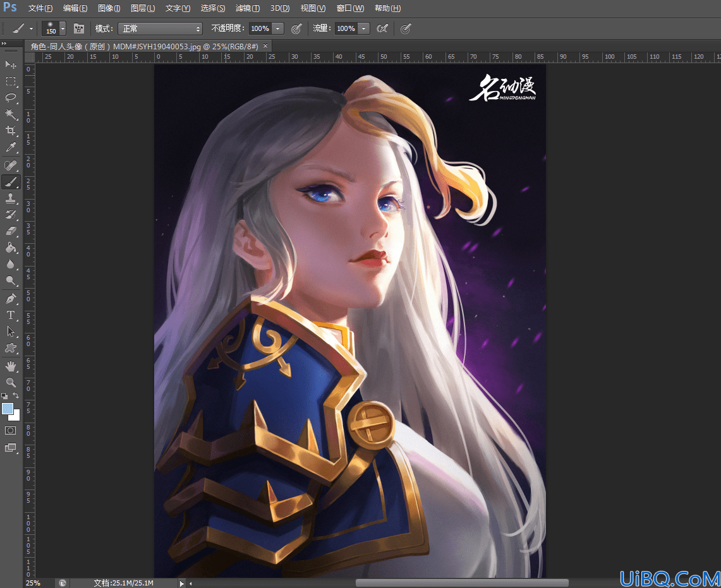Image resolution: width=721 pixels, height=588 pixels.
Task: Expand the collapsed toolbox double arrow
Action: click(4, 44)
